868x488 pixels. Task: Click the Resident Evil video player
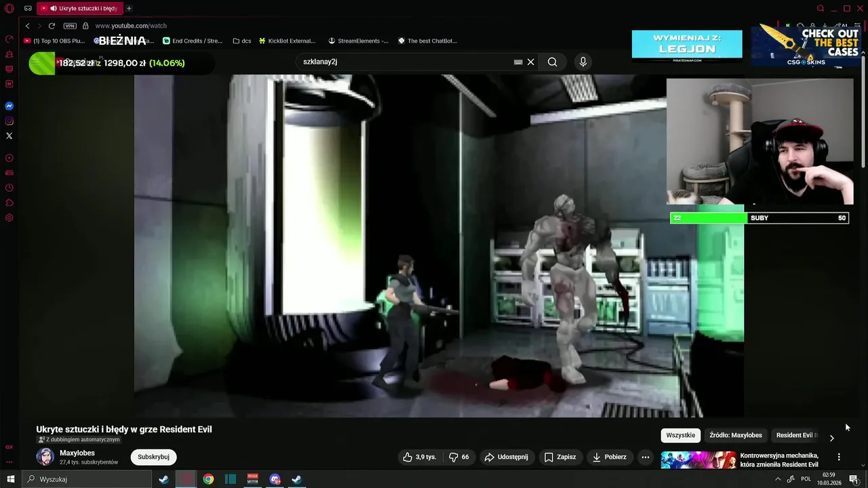point(439,246)
